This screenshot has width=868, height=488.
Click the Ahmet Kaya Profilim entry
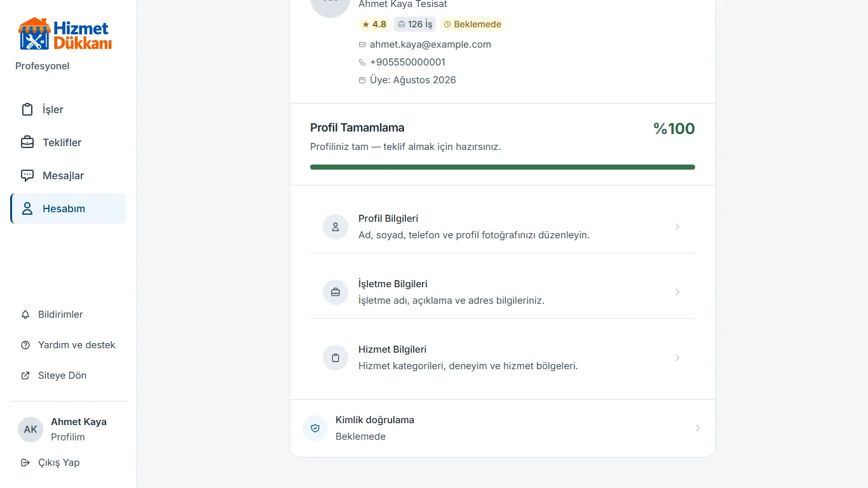click(x=69, y=430)
